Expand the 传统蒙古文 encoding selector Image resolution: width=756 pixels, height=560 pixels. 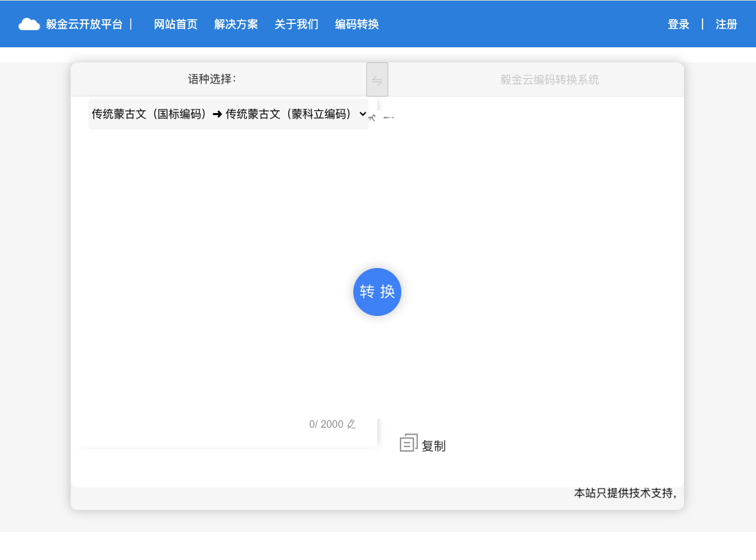point(226,114)
